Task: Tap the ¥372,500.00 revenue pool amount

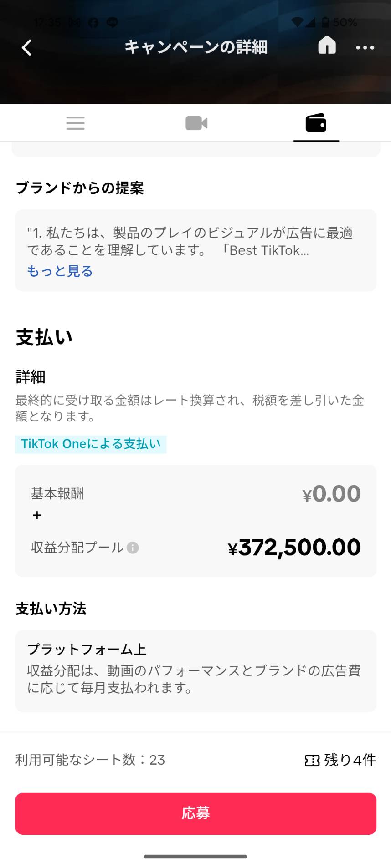Action: (x=294, y=548)
